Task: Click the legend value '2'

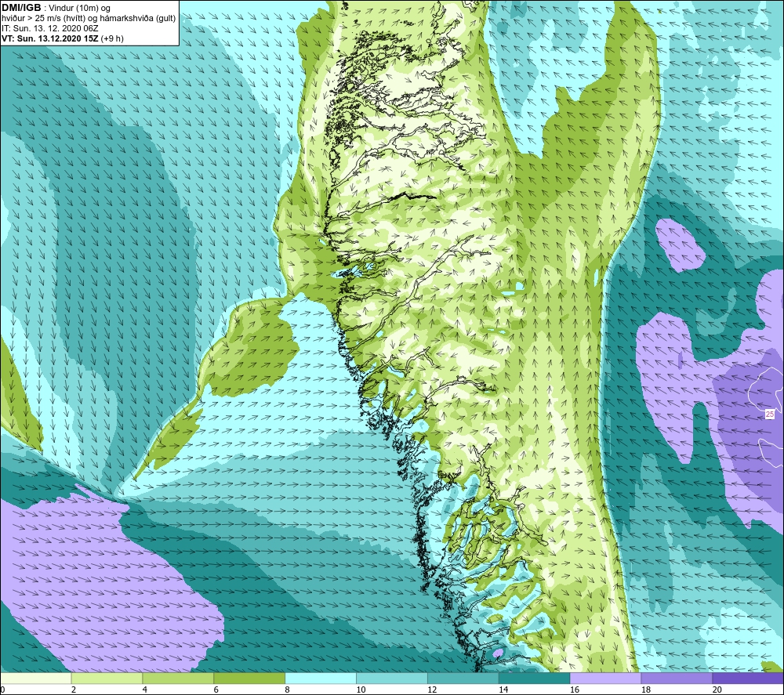Action: (x=74, y=690)
